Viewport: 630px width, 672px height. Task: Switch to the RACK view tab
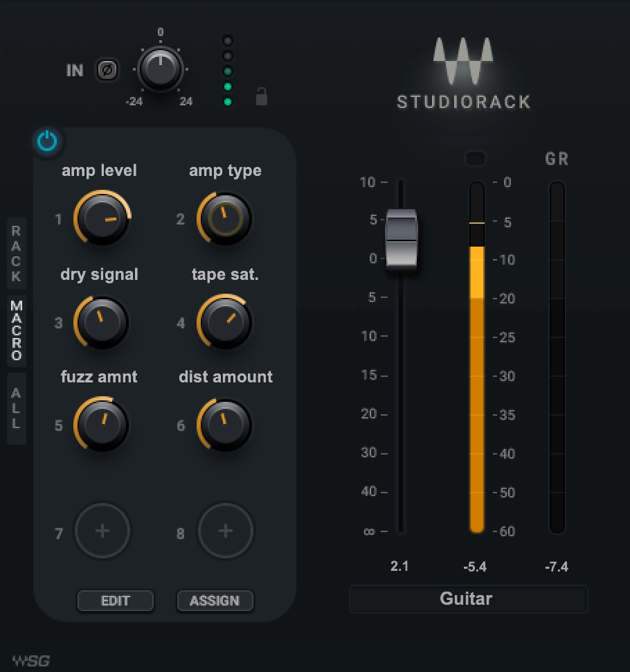click(17, 254)
